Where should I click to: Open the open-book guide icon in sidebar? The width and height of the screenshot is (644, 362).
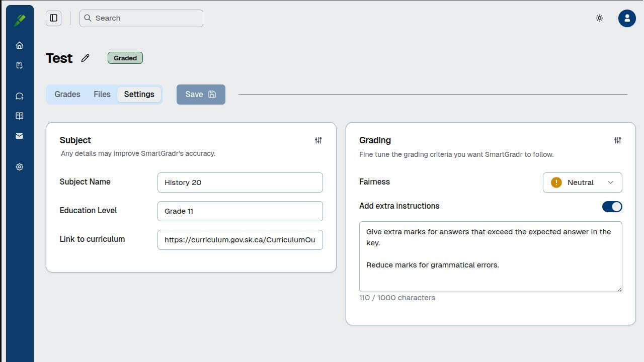click(x=20, y=116)
